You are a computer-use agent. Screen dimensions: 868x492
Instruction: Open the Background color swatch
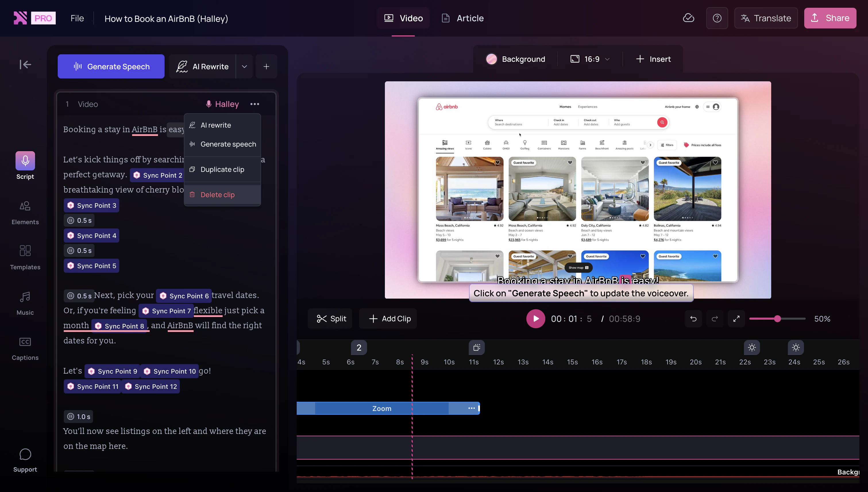coord(491,59)
